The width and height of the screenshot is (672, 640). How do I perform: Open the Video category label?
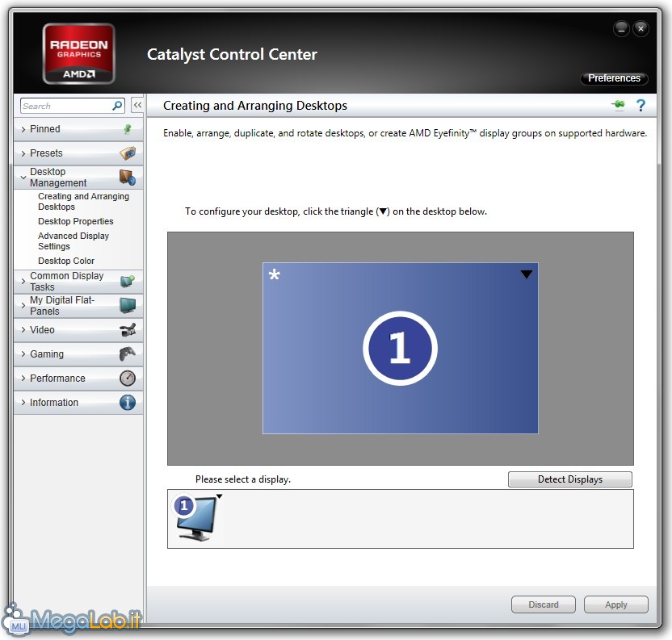[x=42, y=330]
